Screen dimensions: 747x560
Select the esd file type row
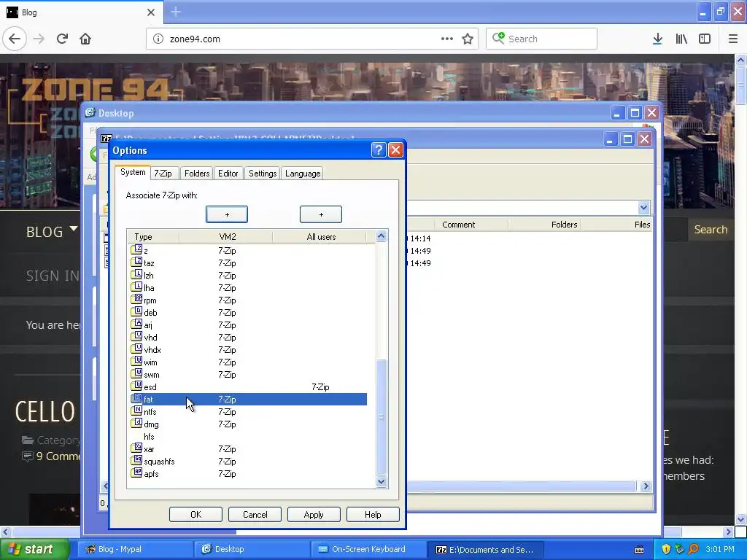[x=248, y=386]
